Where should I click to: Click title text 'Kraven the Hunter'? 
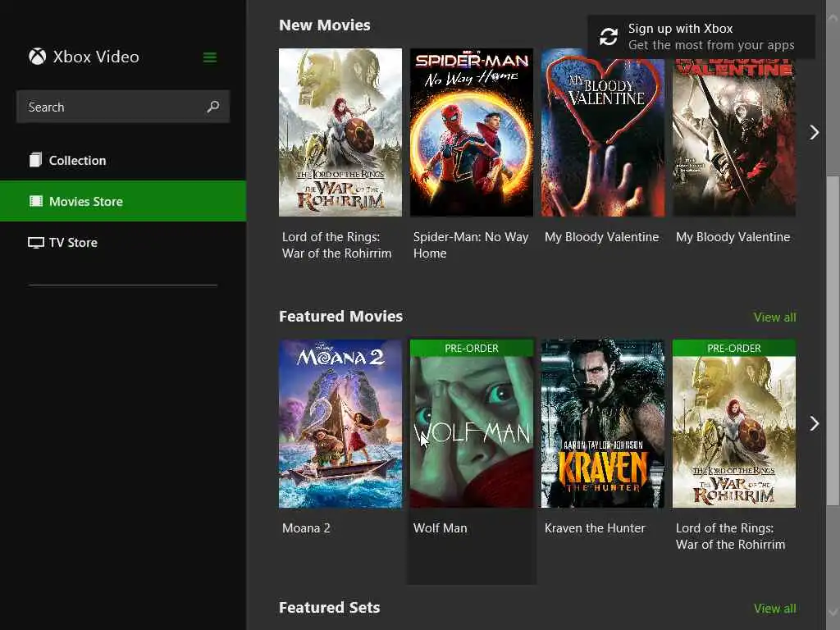tap(595, 528)
